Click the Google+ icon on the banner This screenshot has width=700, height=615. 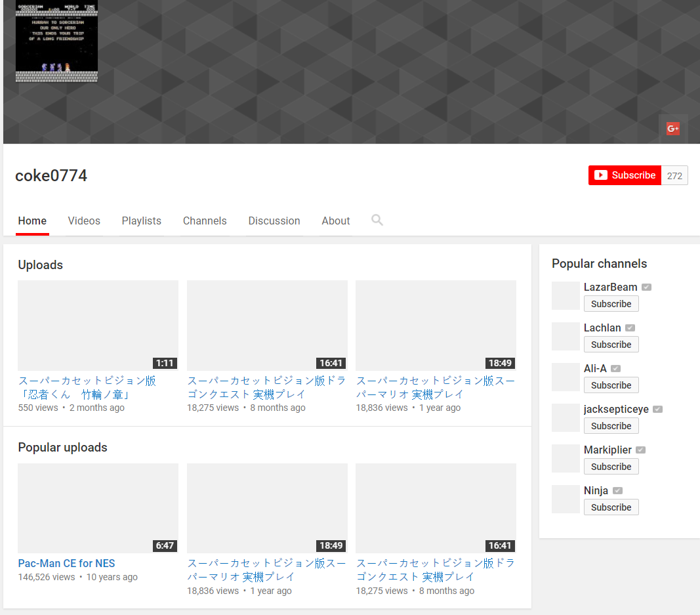[672, 129]
